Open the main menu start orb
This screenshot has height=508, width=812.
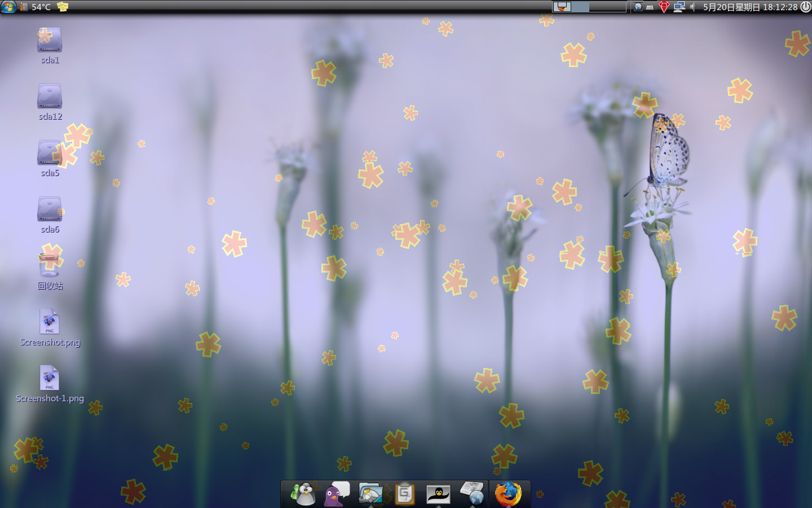point(8,7)
